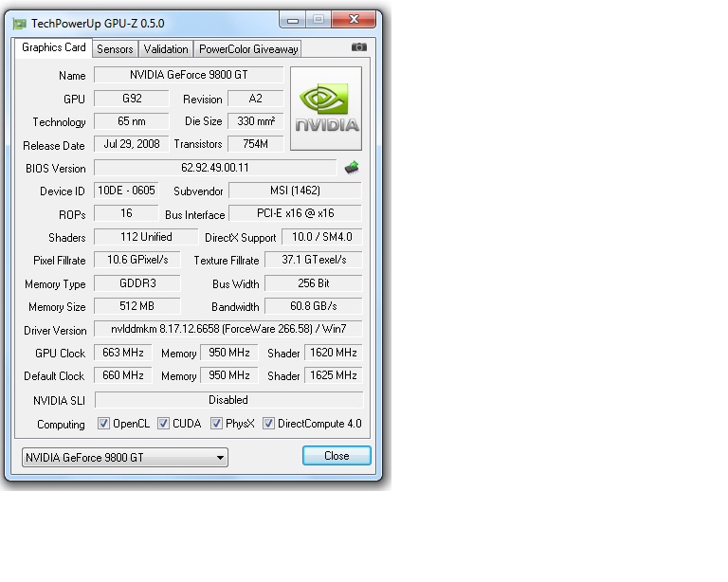Switch to the Sensors tab

coord(115,49)
